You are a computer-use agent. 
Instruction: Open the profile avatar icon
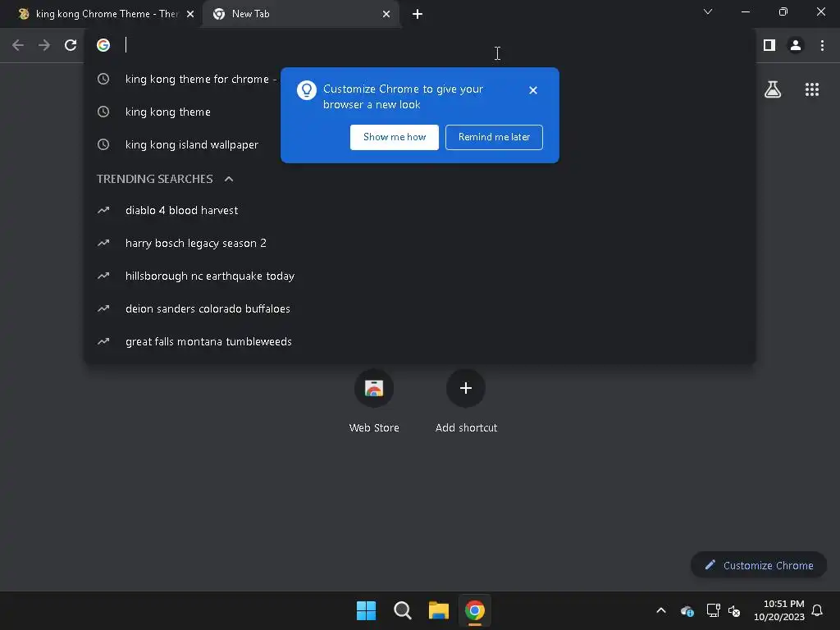(796, 45)
